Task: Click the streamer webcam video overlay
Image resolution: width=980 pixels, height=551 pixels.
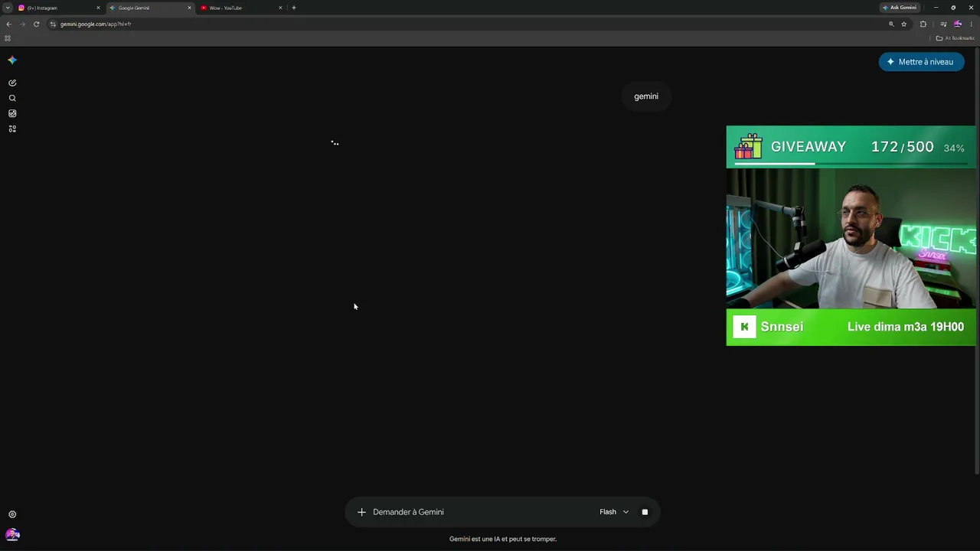Action: tap(851, 238)
